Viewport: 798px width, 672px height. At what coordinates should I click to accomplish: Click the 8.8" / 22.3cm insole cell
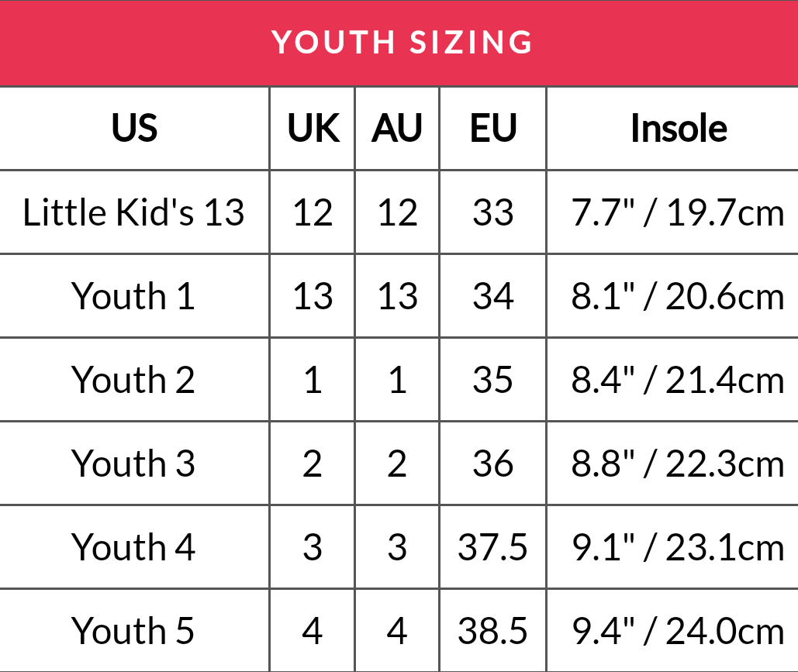tap(678, 464)
